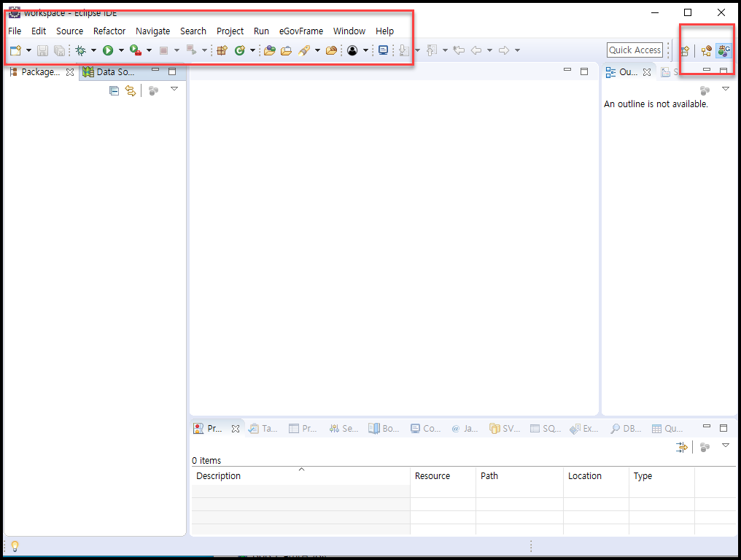Close the Package Explorer tab
Screen dimensions: 741x560
[x=70, y=72]
